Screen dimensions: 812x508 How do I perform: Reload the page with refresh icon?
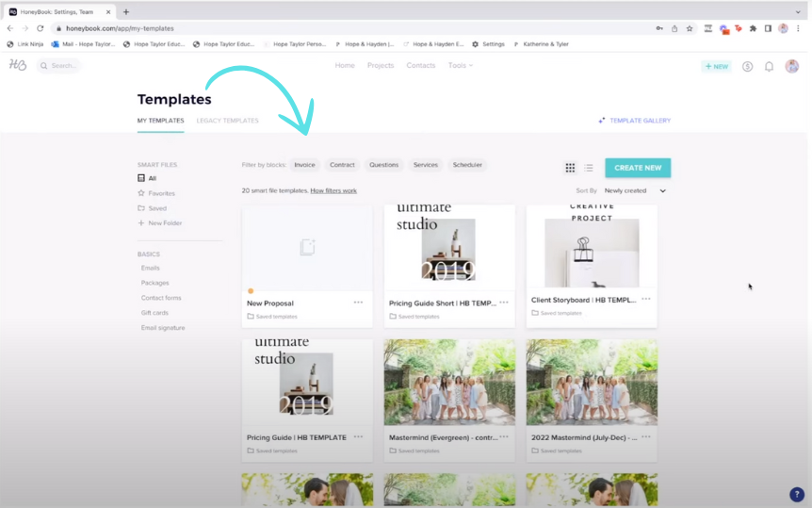point(40,28)
